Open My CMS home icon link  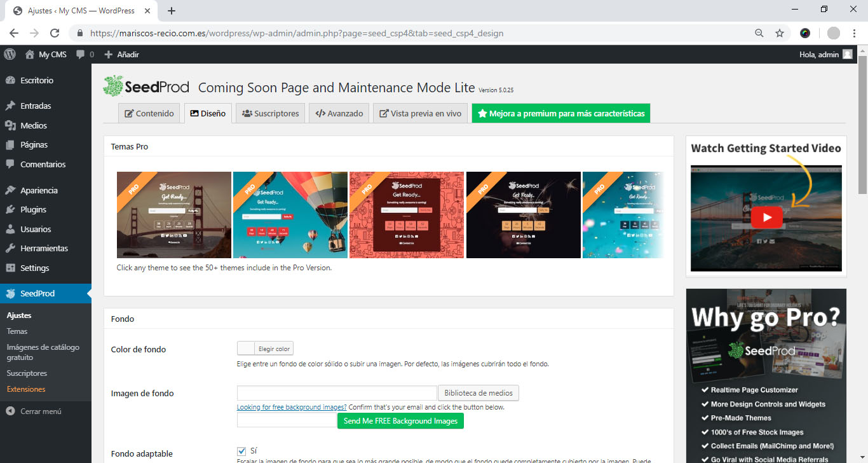pyautogui.click(x=29, y=54)
